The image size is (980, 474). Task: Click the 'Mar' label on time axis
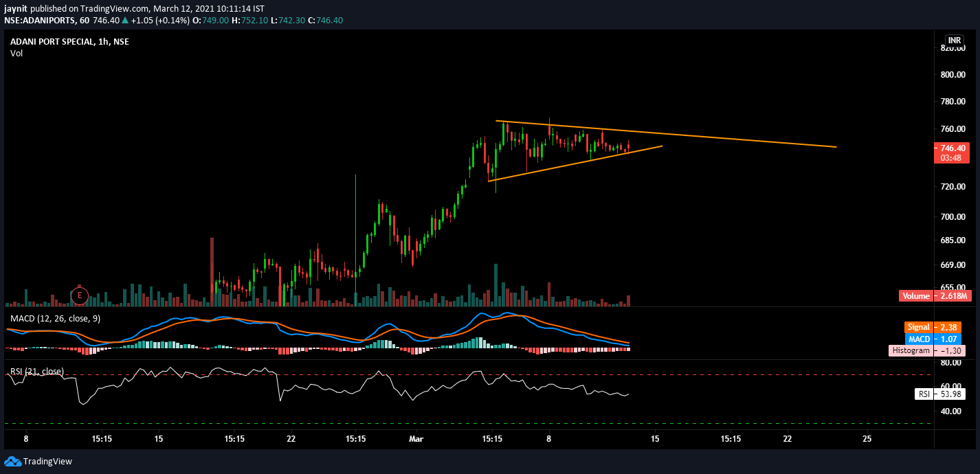417,438
